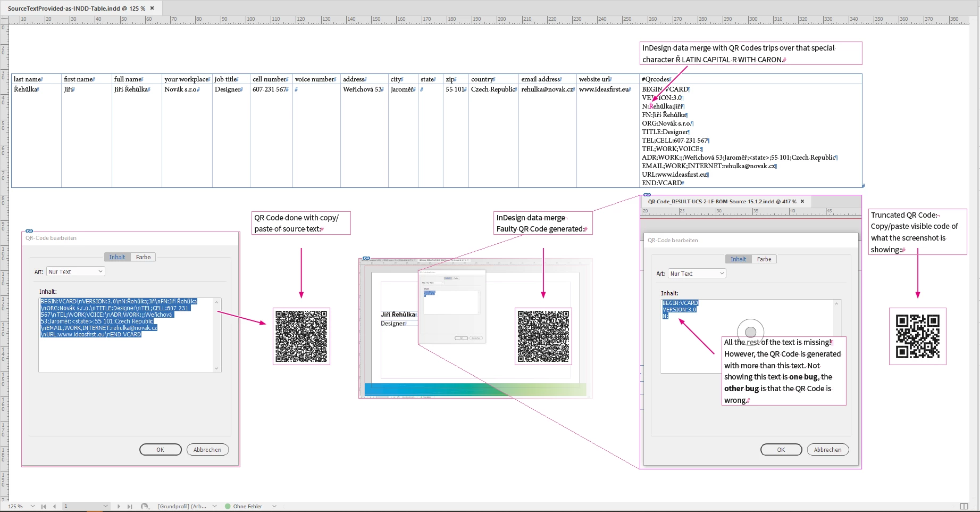This screenshot has width=980, height=512.
Task: Click the page number field showing 1
Action: (x=81, y=506)
